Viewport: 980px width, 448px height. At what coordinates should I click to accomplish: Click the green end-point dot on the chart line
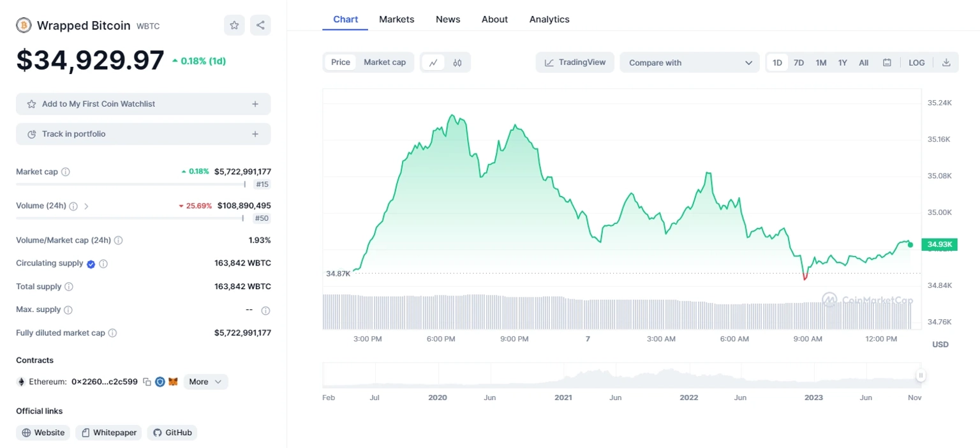(x=910, y=244)
